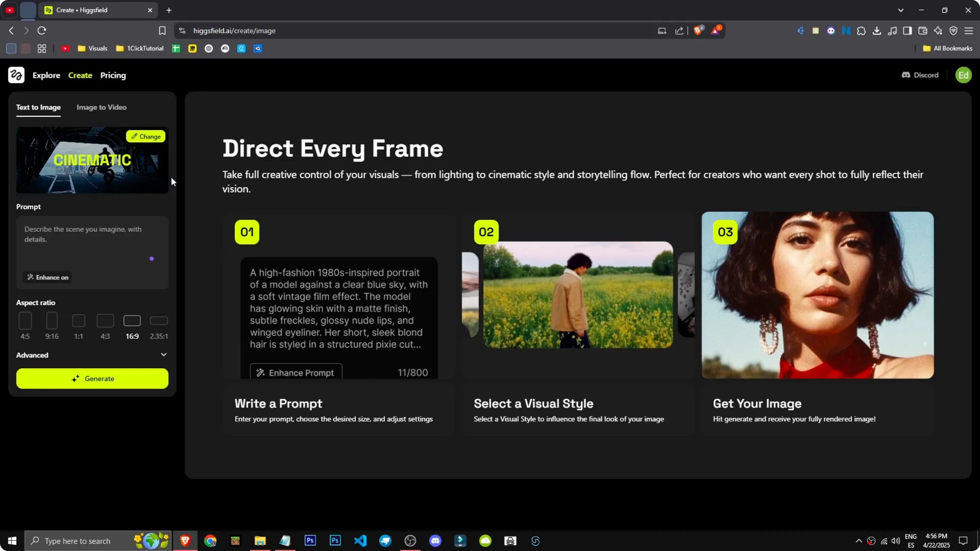Switch to the Image to Video tab
The image size is (980, 551).
point(101,108)
